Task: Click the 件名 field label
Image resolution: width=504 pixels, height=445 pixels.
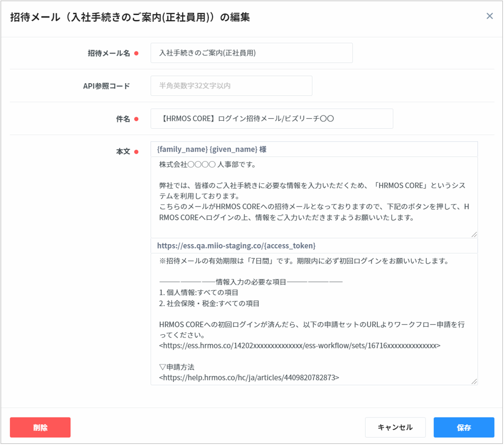Action: [123, 119]
